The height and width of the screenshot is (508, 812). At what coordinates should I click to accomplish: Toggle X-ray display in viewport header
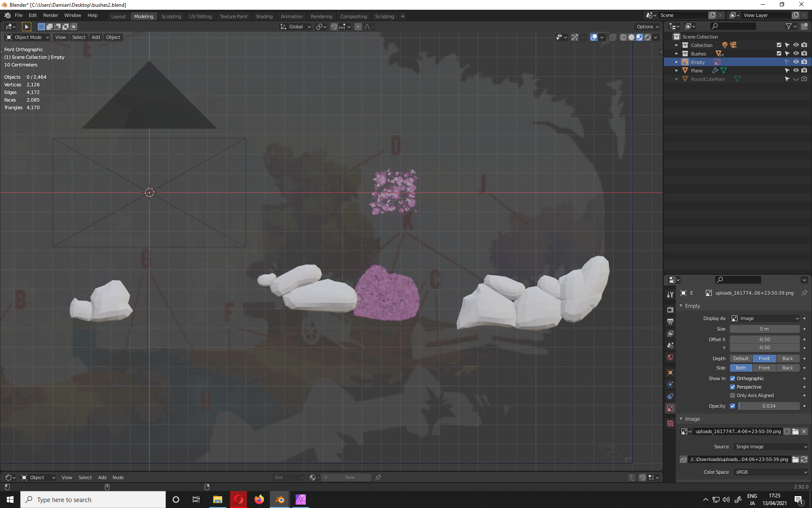(612, 37)
